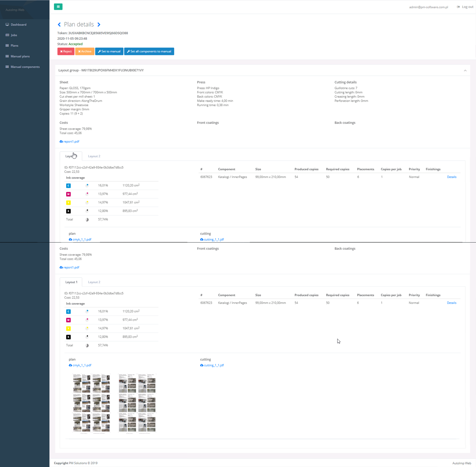476x467 pixels.
Task: Go to next plan with right chevron
Action: [99, 25]
